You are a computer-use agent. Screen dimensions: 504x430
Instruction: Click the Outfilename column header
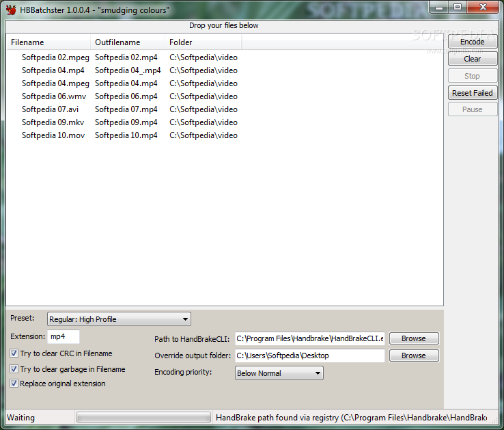click(128, 42)
